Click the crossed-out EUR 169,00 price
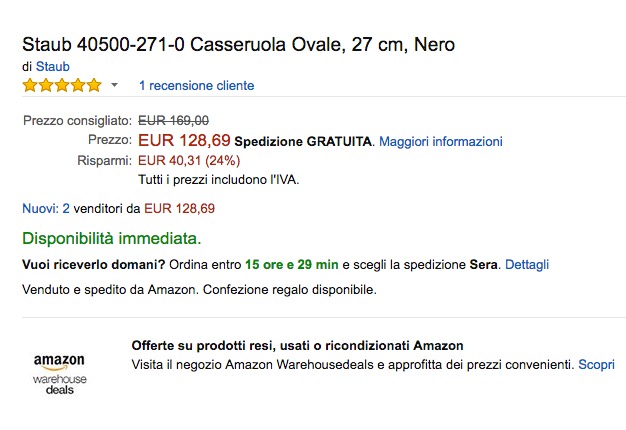The height and width of the screenshot is (430, 626). tap(173, 121)
